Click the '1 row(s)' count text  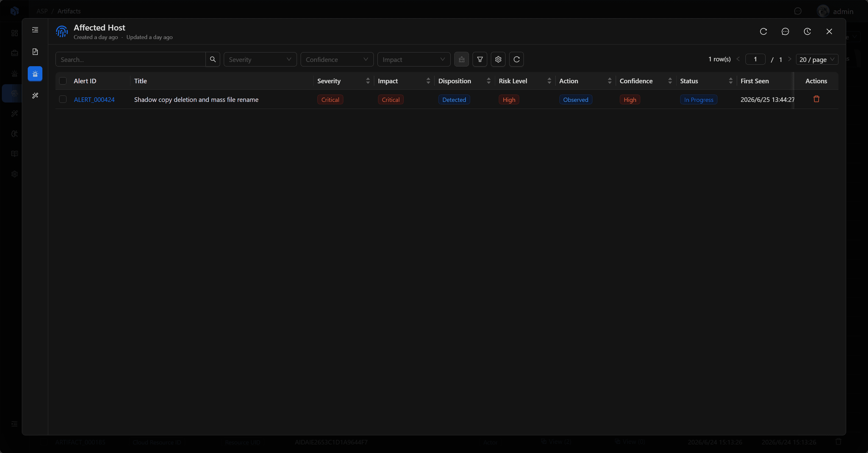tap(720, 59)
